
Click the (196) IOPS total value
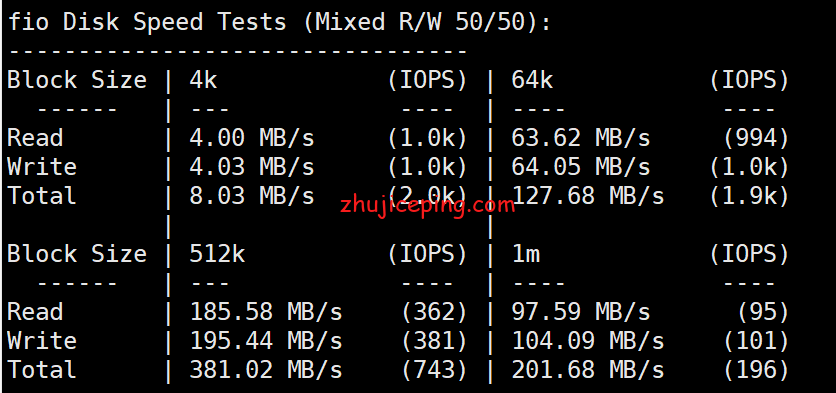(x=756, y=370)
